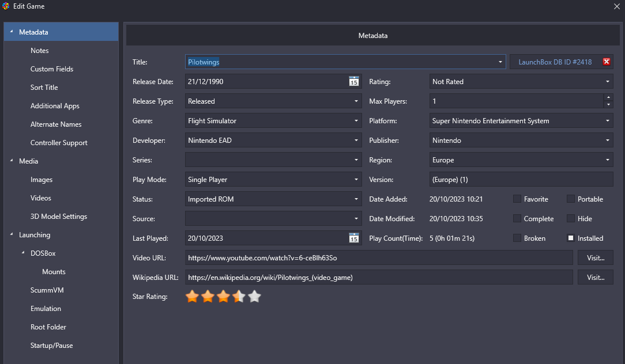
Task: Open the Source dropdown
Action: click(356, 219)
